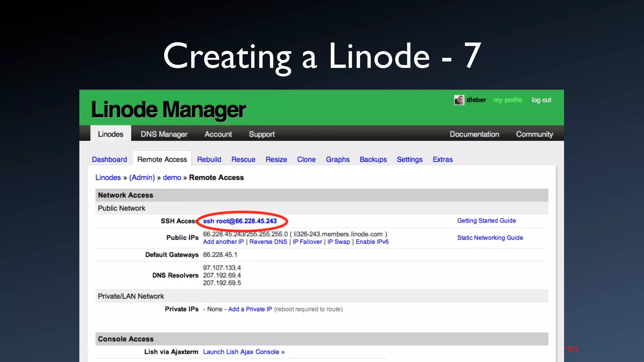Open the Backups sub-tab
The height and width of the screenshot is (362, 644).
(373, 159)
